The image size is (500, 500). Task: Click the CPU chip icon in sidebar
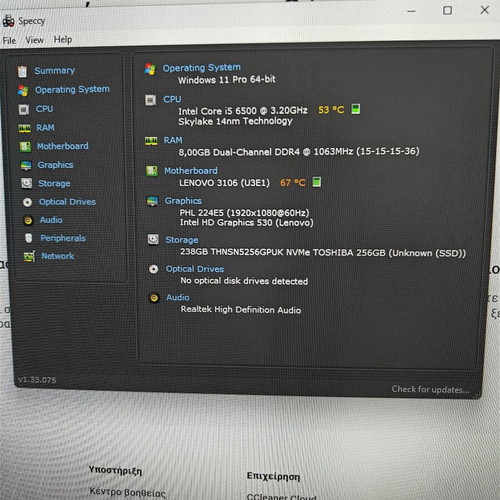tap(24, 110)
